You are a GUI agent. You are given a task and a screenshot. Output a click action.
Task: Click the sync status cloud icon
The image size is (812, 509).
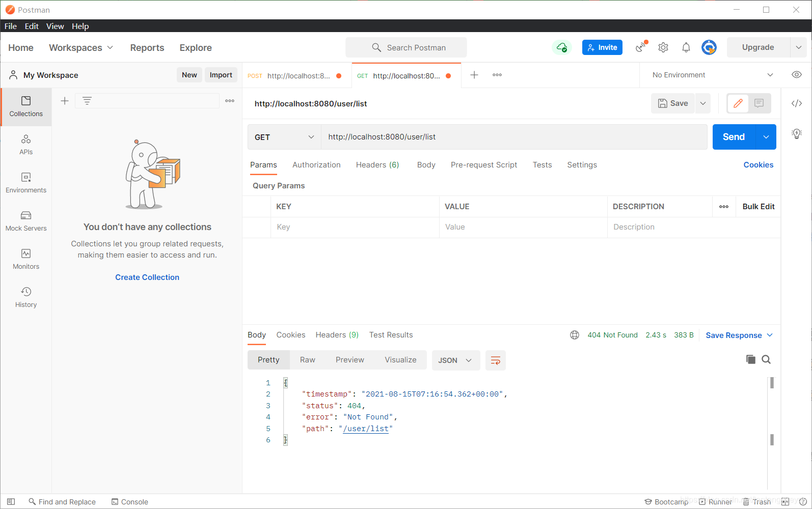[x=562, y=47]
